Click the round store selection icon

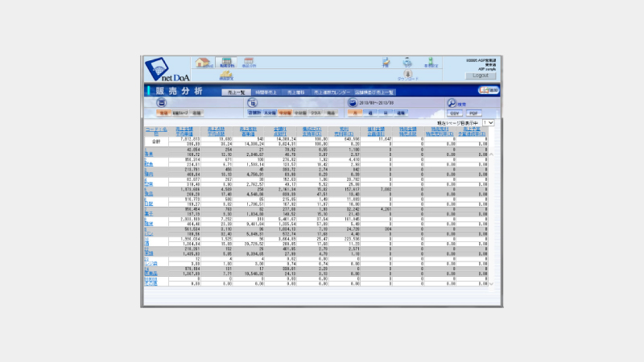coord(162,103)
